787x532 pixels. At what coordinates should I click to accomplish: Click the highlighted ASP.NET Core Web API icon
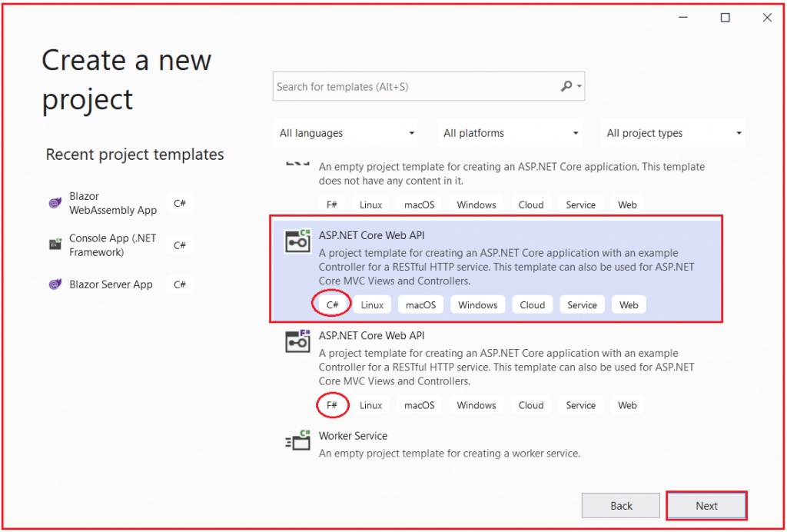pos(297,241)
